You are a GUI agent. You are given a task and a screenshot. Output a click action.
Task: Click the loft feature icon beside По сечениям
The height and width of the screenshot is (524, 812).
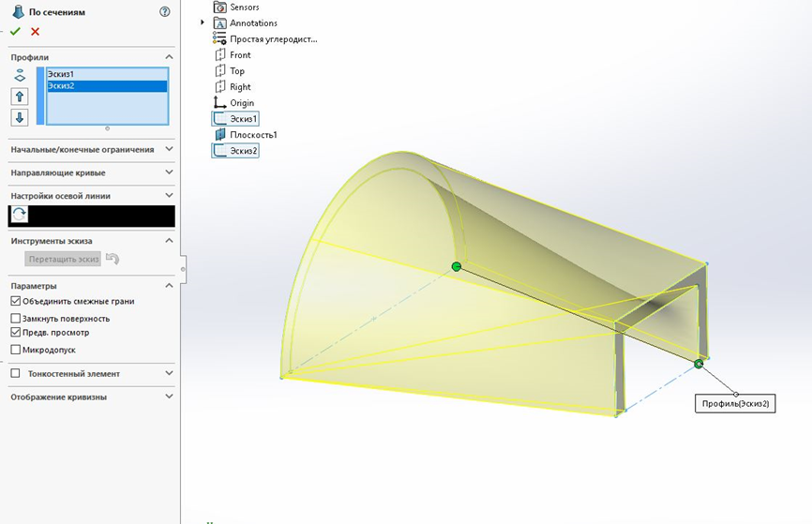pos(18,12)
